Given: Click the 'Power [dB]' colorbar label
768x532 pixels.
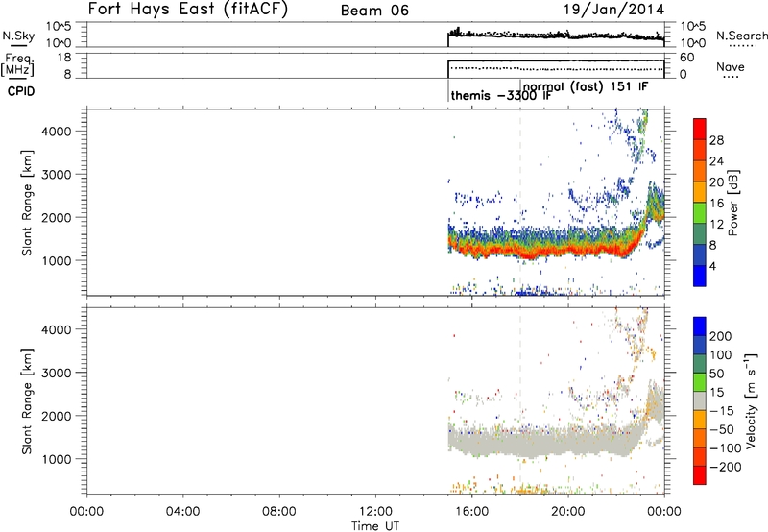Looking at the screenshot, I should point(733,203).
